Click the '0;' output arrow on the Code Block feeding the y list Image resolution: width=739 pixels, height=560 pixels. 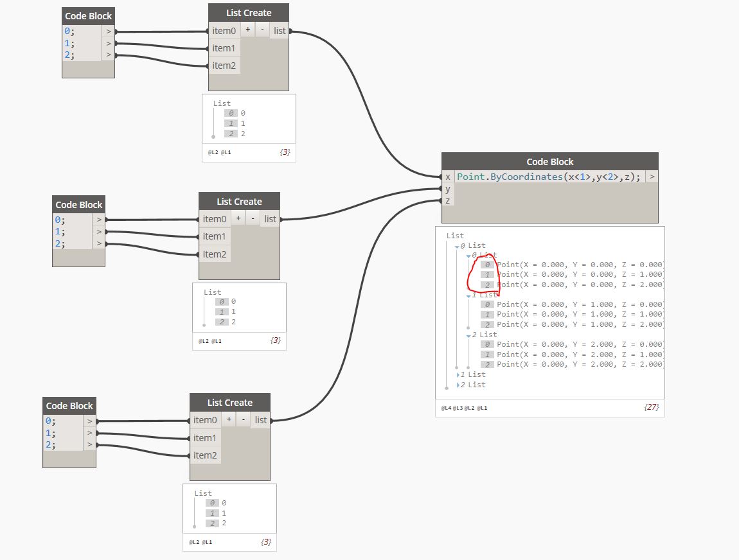[99, 220]
